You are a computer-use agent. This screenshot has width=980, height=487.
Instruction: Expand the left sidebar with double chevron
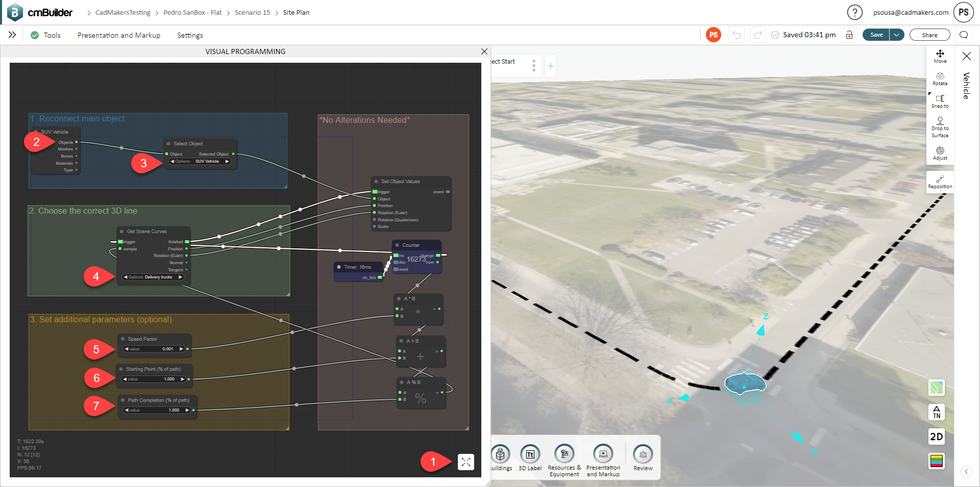12,35
